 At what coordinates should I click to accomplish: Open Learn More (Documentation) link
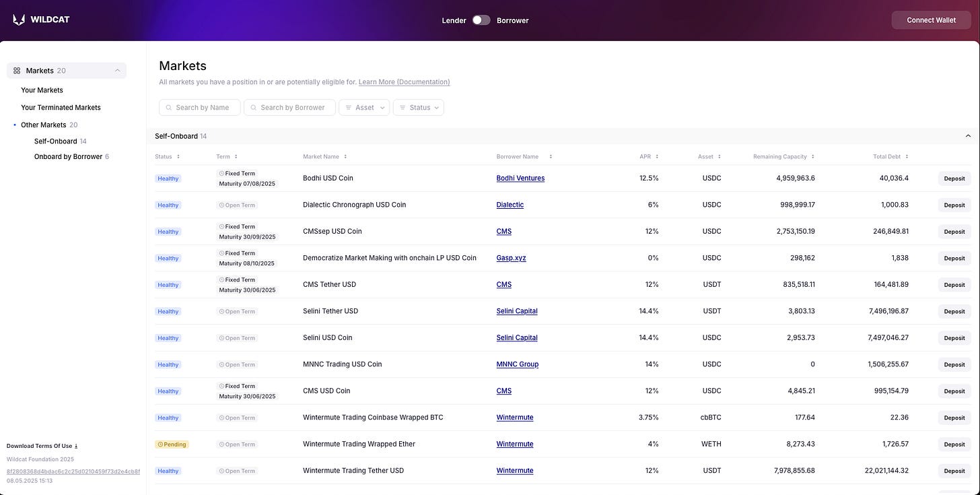[x=404, y=82]
